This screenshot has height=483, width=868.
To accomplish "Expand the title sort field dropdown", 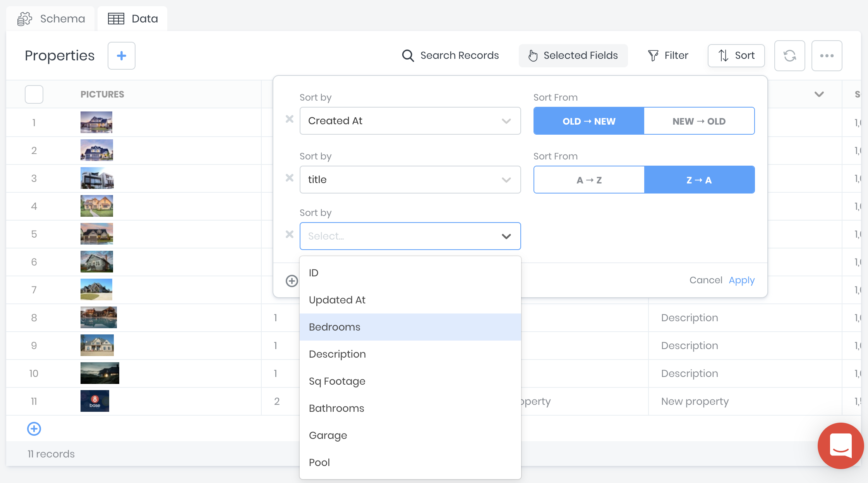I will tap(410, 180).
